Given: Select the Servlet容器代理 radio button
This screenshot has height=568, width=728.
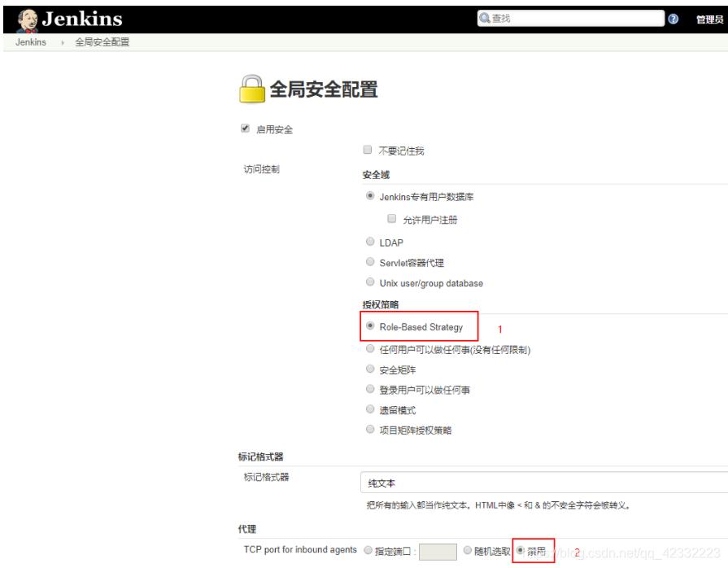Looking at the screenshot, I should (370, 261).
